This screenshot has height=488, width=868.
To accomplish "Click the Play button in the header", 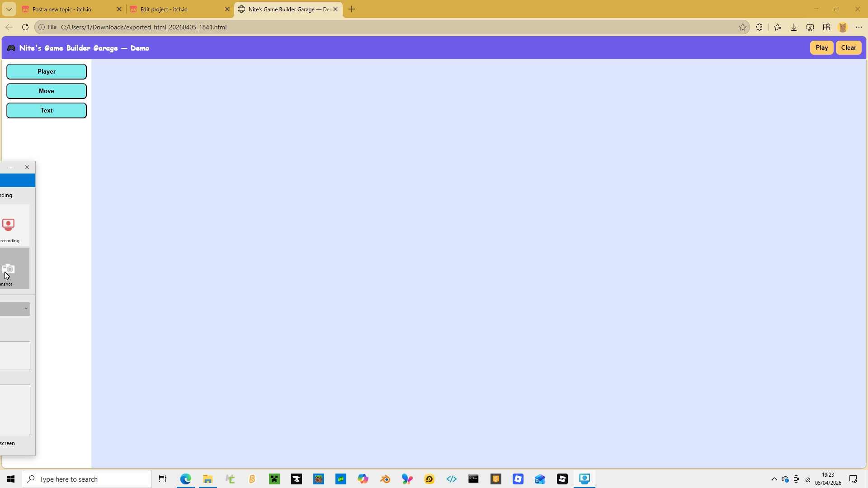I will pos(821,47).
